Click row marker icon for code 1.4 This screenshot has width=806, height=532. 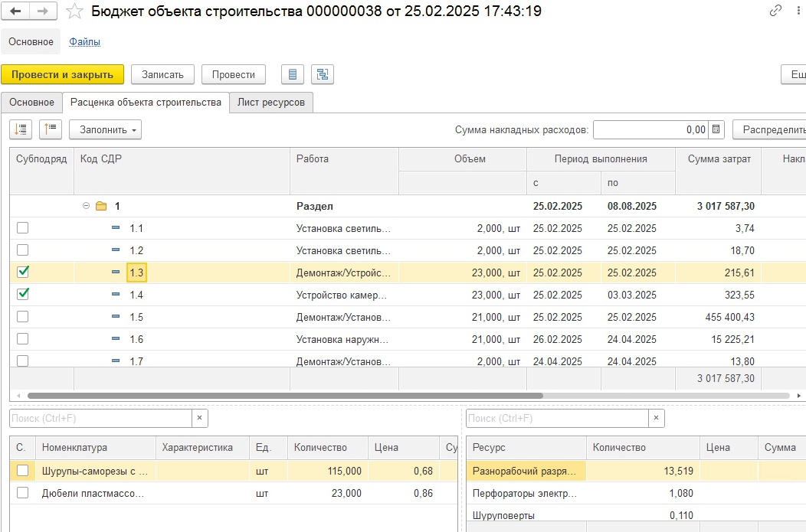click(116, 294)
